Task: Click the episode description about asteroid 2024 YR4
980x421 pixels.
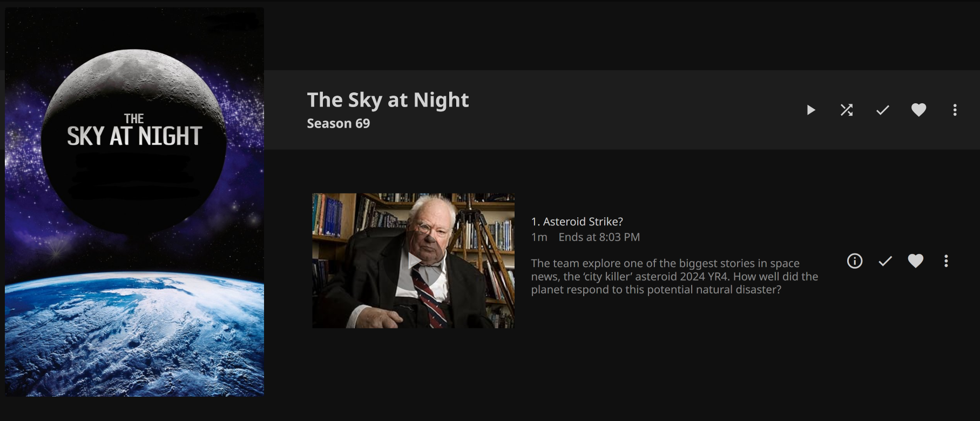Action: click(x=674, y=277)
